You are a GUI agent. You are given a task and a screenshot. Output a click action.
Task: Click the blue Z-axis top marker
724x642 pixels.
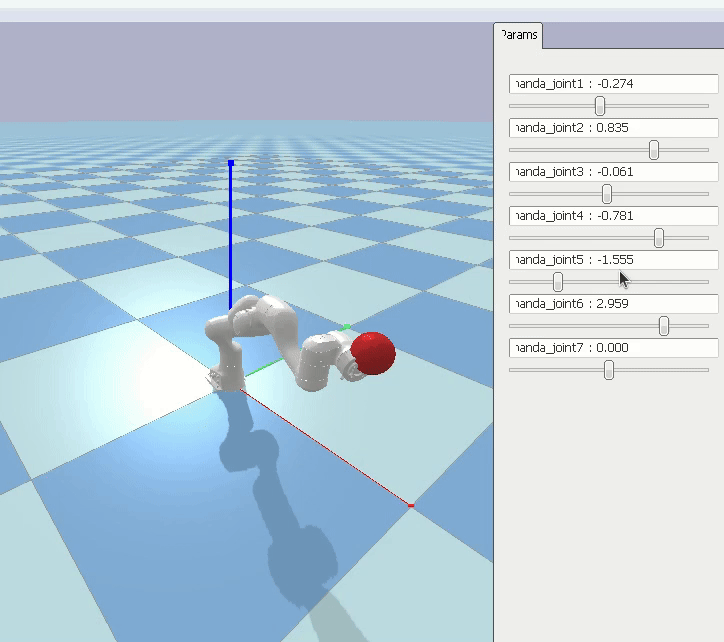pyautogui.click(x=231, y=163)
